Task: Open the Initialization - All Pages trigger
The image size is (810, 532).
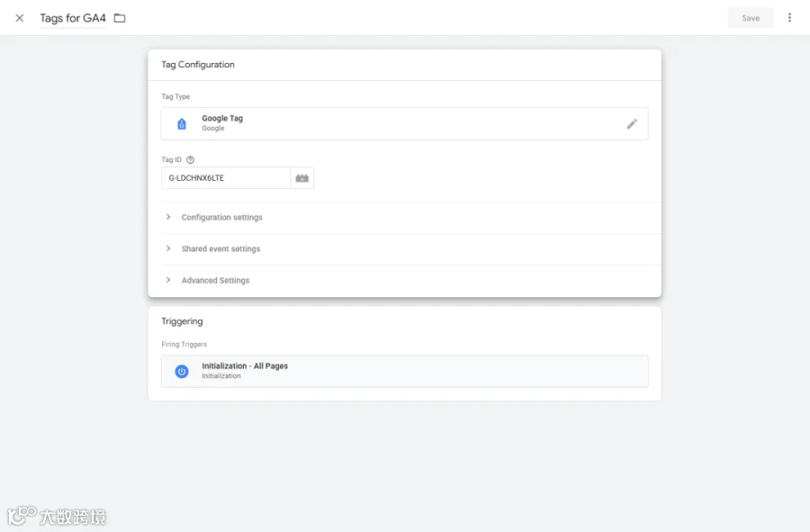Action: 404,372
